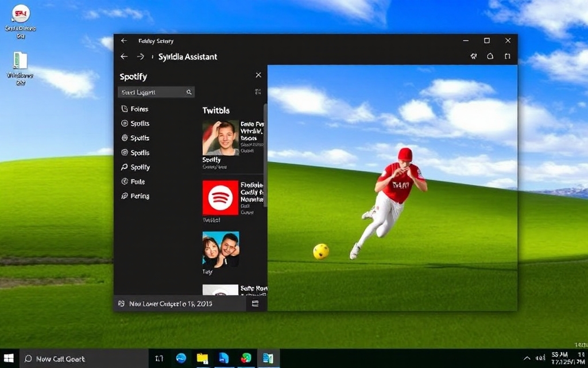Open the taskbar clock and date
This screenshot has height=368, width=588.
pos(568,359)
